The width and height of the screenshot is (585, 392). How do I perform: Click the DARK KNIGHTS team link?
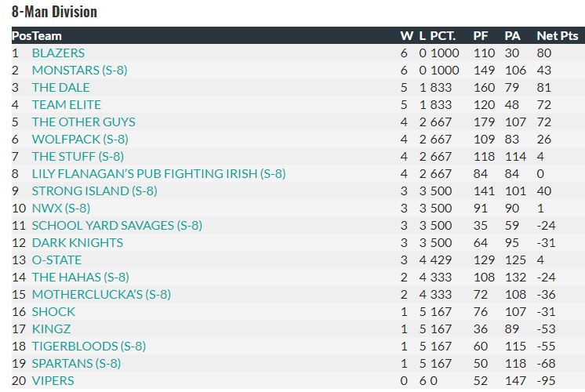77,242
